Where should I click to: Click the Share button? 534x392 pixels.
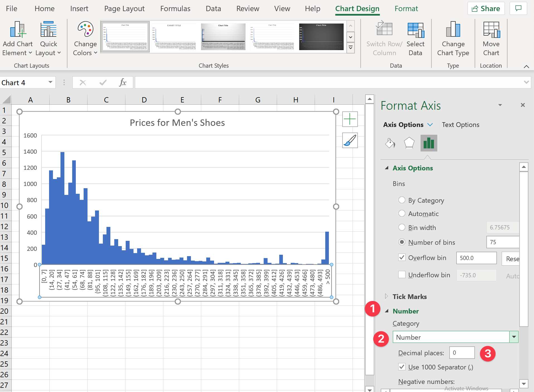pyautogui.click(x=486, y=9)
